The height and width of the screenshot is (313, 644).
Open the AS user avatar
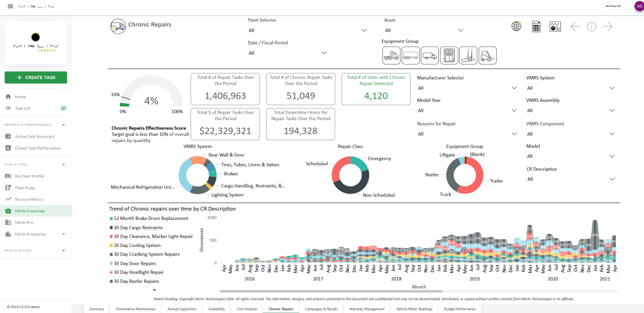639,6
